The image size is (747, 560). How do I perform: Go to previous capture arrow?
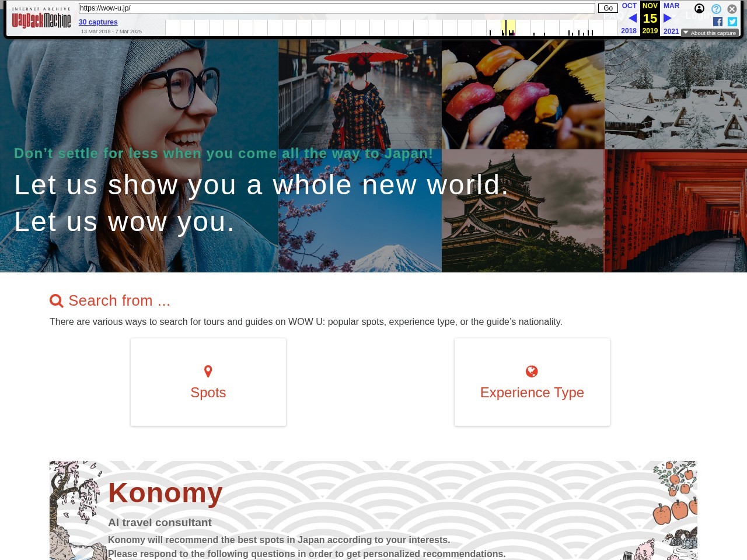coord(633,18)
